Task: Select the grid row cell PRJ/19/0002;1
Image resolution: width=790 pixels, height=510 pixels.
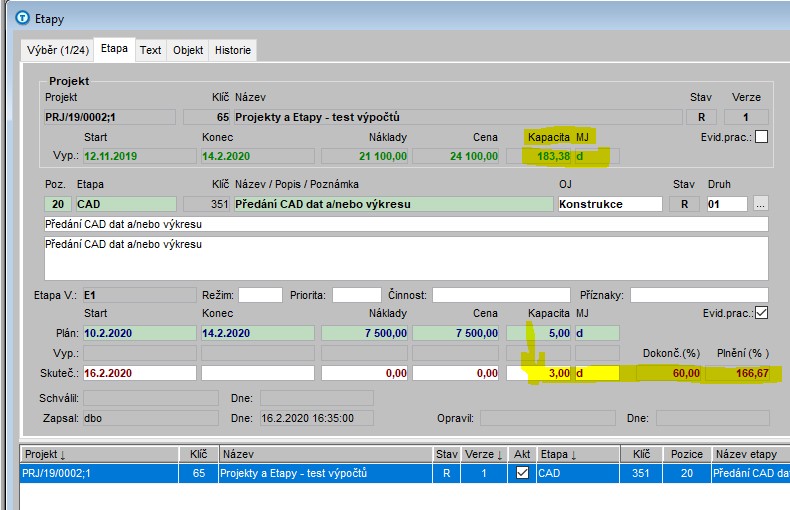Action: point(99,473)
